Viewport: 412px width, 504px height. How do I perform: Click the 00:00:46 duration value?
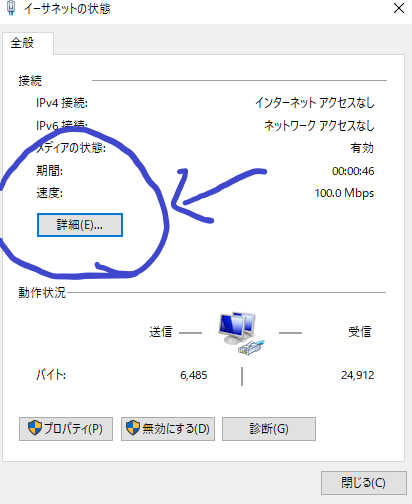point(353,171)
